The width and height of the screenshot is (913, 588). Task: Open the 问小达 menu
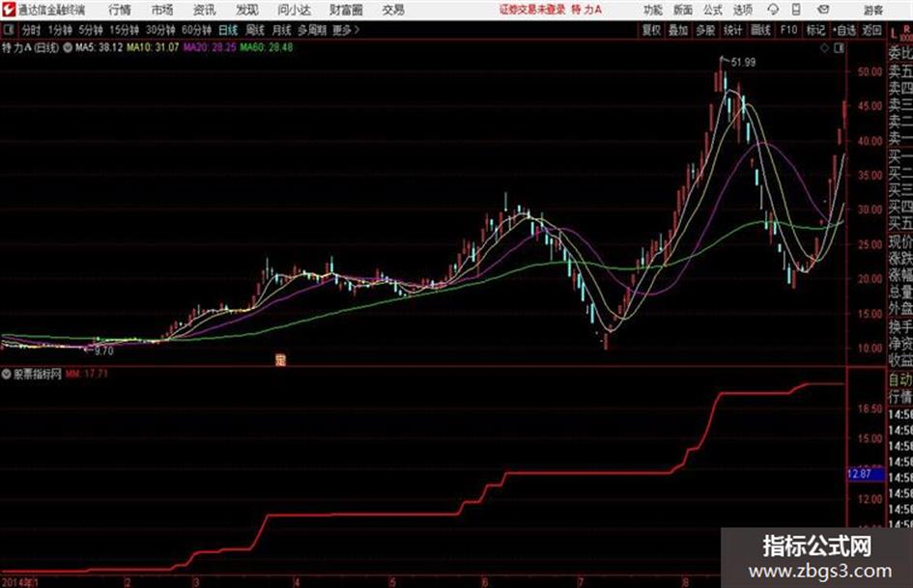(294, 10)
